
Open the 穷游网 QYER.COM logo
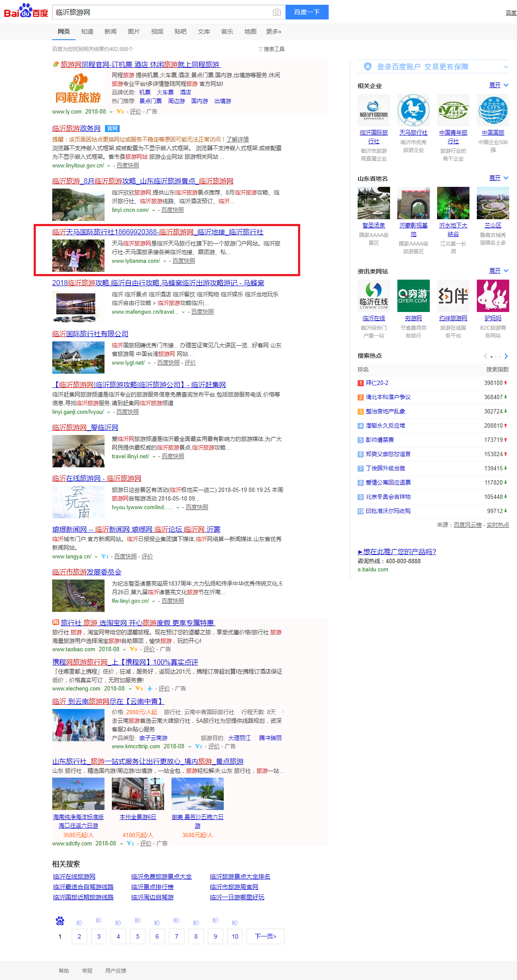[413, 296]
